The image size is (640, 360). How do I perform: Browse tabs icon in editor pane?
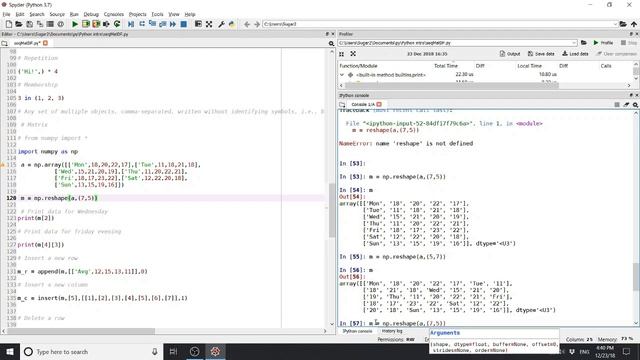(x=4, y=43)
